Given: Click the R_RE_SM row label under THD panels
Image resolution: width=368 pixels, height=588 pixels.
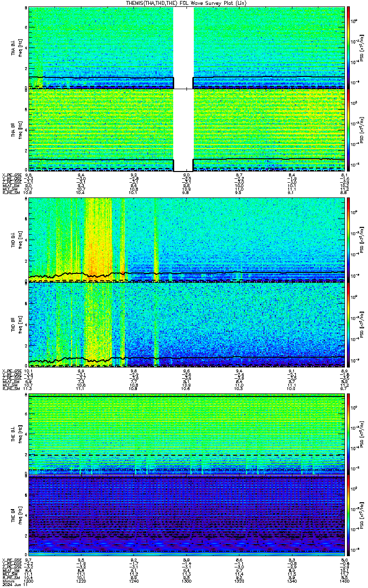Looking at the screenshot, I should click(10, 389).
